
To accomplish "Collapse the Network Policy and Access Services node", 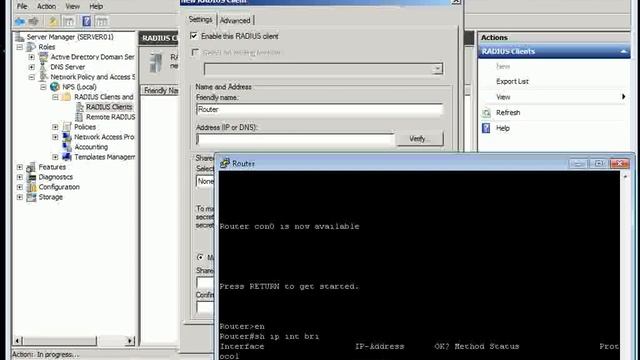I will [31, 77].
